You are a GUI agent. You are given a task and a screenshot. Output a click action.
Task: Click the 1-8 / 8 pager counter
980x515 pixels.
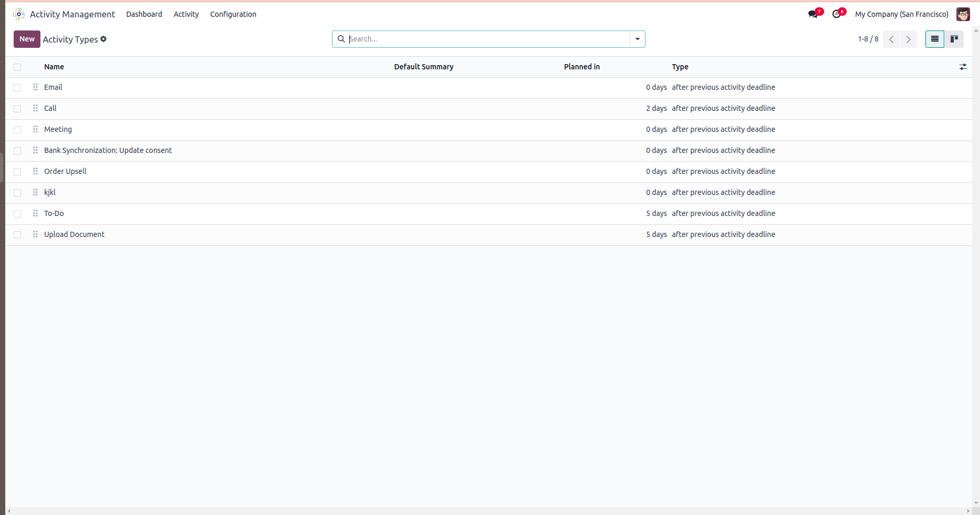tap(868, 39)
